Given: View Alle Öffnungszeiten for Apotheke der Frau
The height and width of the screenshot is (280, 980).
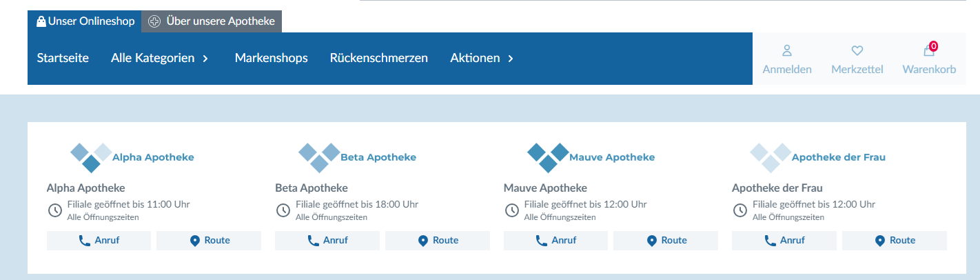Looking at the screenshot, I should pos(788,217).
